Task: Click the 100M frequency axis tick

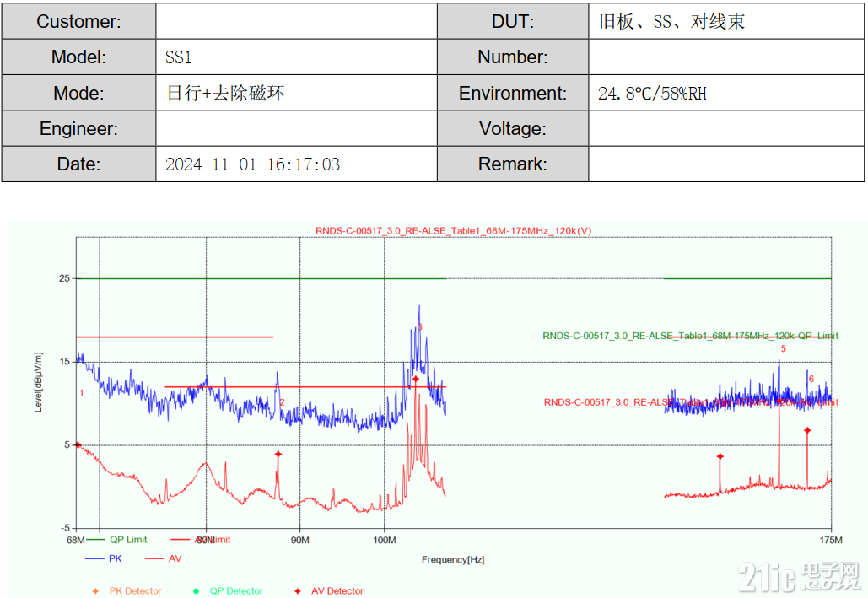Action: point(384,540)
